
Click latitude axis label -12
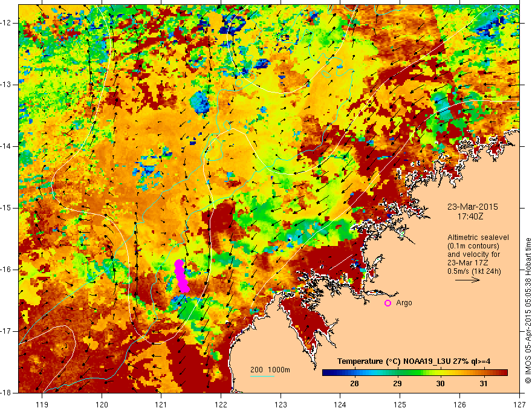pyautogui.click(x=6, y=23)
